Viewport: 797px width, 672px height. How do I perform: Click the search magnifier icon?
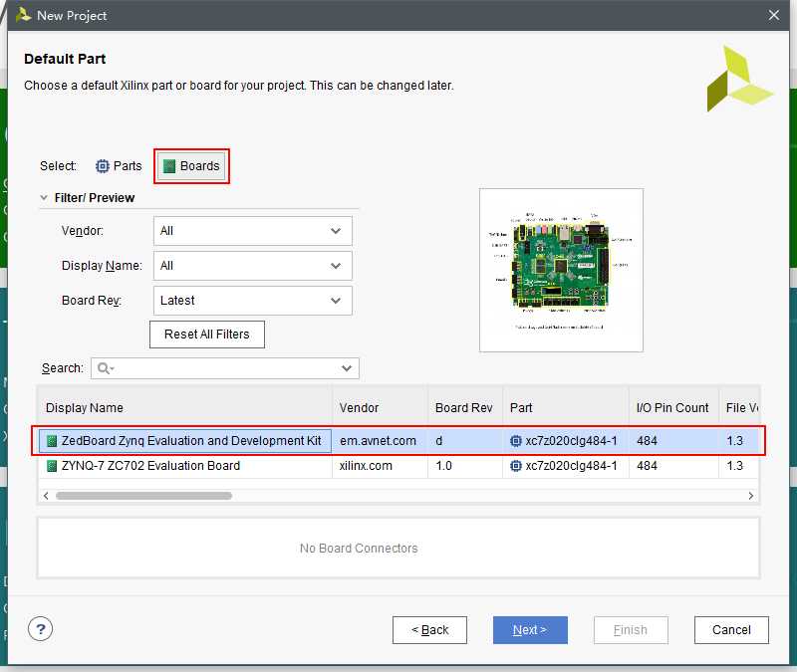pos(104,368)
